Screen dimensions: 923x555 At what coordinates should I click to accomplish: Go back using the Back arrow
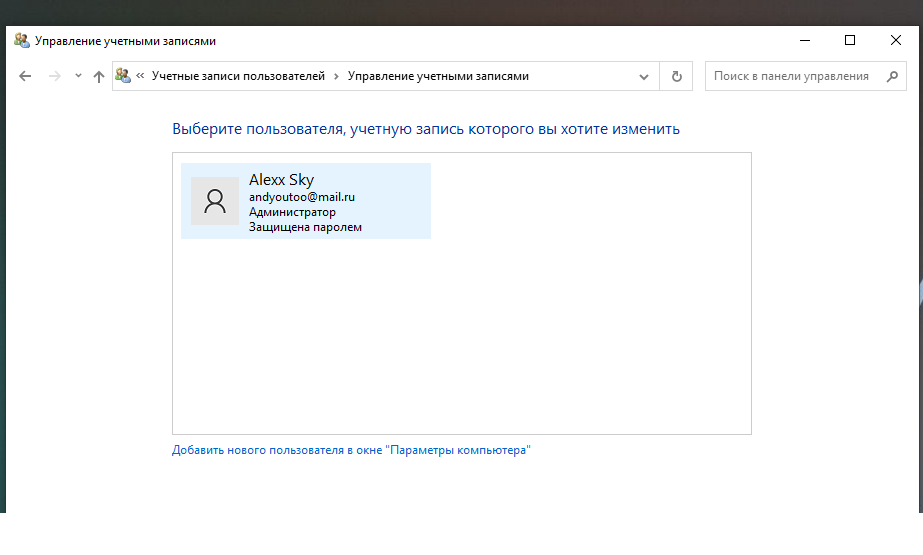pyautogui.click(x=26, y=76)
